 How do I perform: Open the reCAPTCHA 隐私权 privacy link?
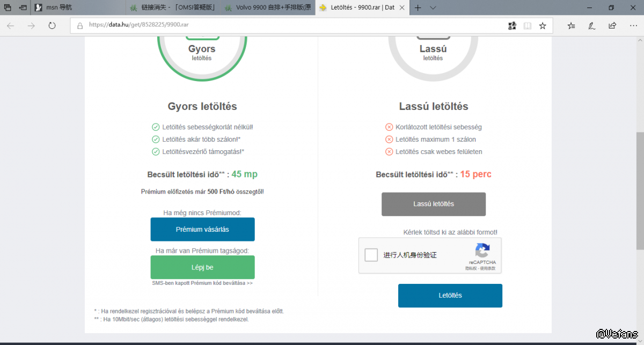tap(471, 268)
